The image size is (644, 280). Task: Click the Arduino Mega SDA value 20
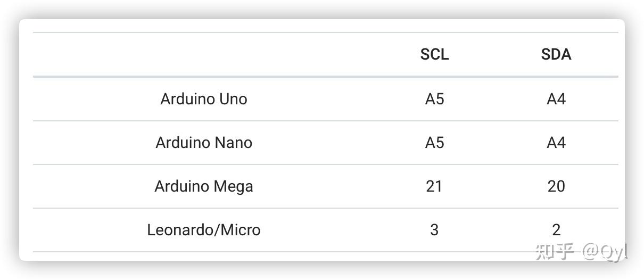click(x=556, y=186)
